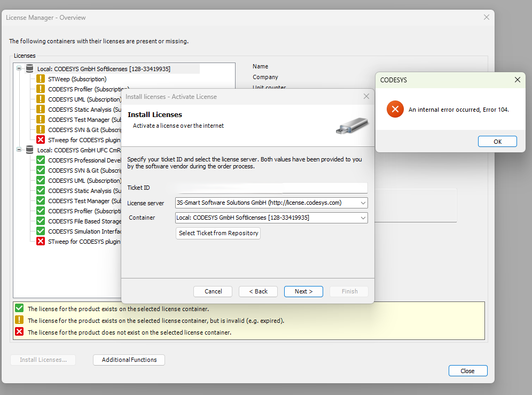Click the USB stick image in Install Licenses
The image size is (532, 395).
[x=352, y=125]
